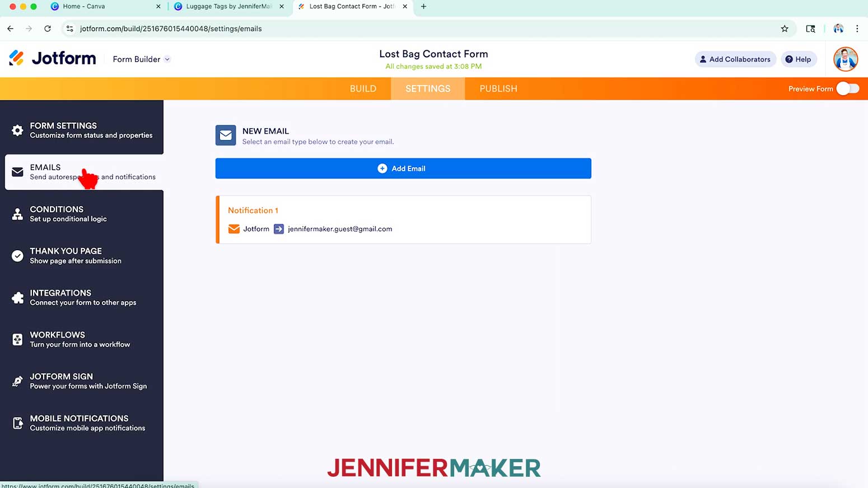Open the PUBLISH tab
868x488 pixels.
(498, 88)
